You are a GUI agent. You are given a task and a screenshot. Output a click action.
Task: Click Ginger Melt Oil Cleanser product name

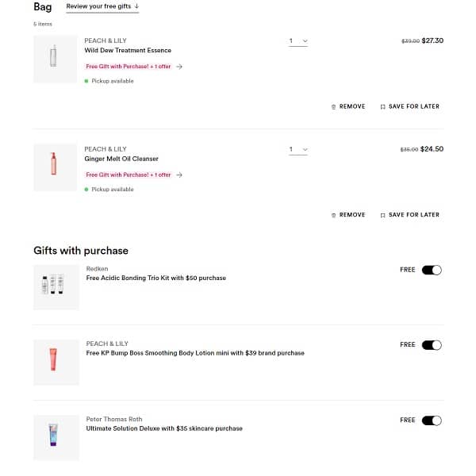point(121,159)
